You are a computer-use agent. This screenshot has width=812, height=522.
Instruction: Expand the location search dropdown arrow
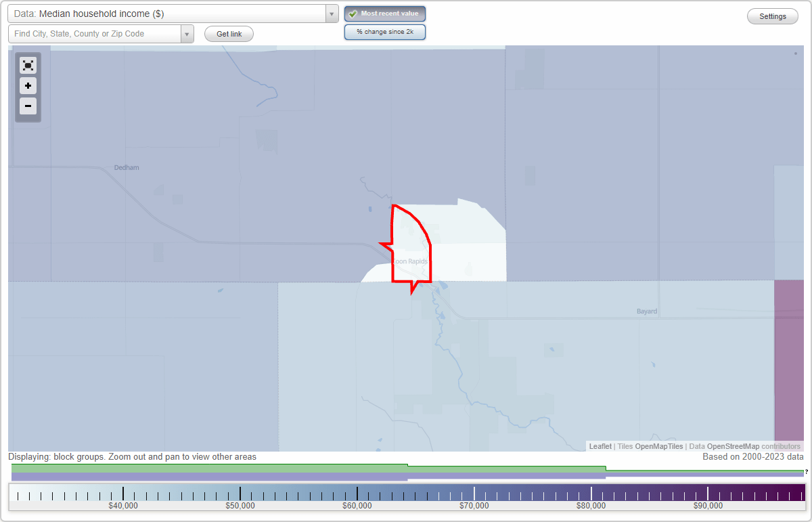click(x=187, y=33)
